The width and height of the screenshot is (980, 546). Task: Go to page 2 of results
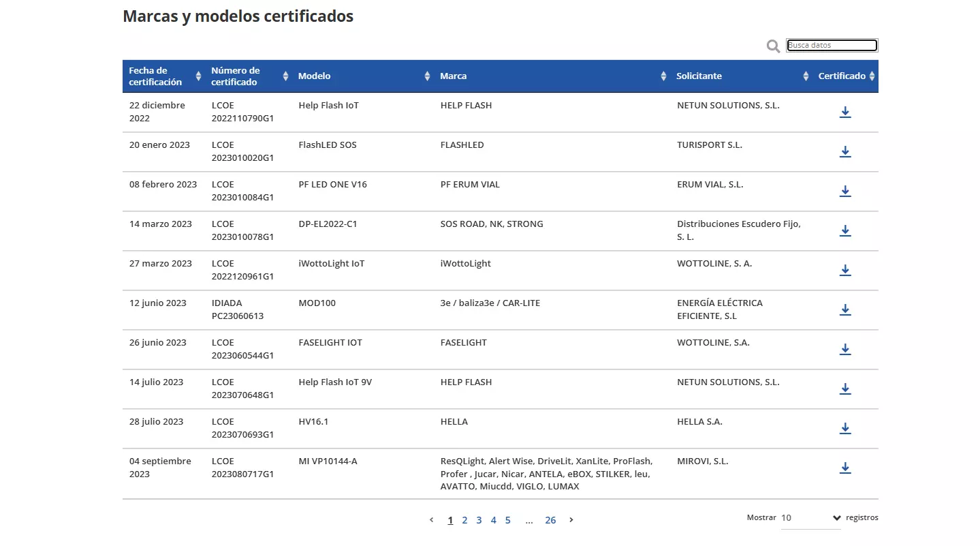coord(464,520)
